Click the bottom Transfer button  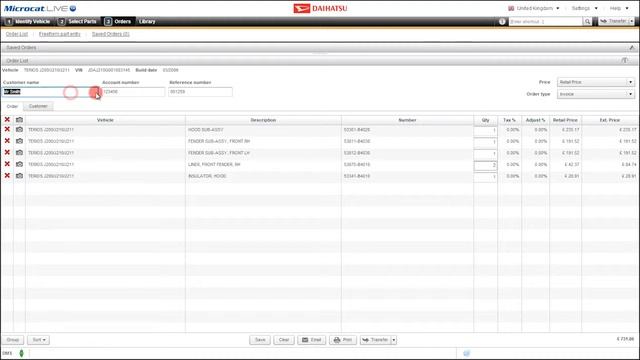coord(376,340)
